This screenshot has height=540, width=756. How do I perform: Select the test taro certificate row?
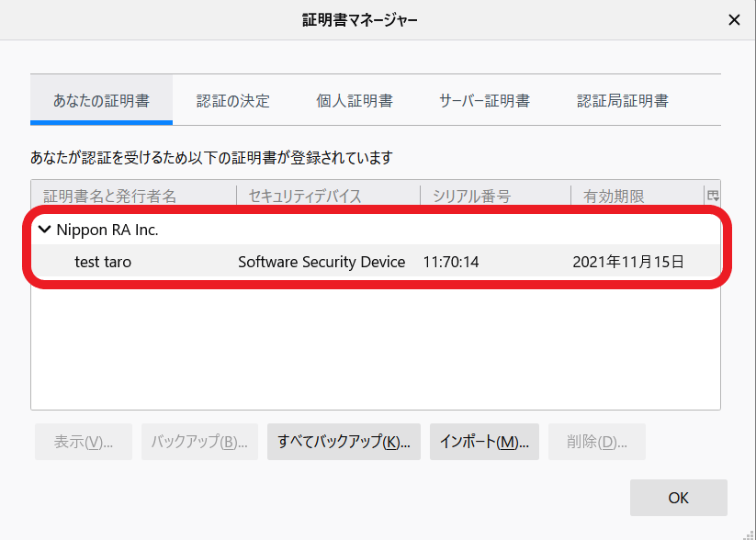click(x=103, y=262)
